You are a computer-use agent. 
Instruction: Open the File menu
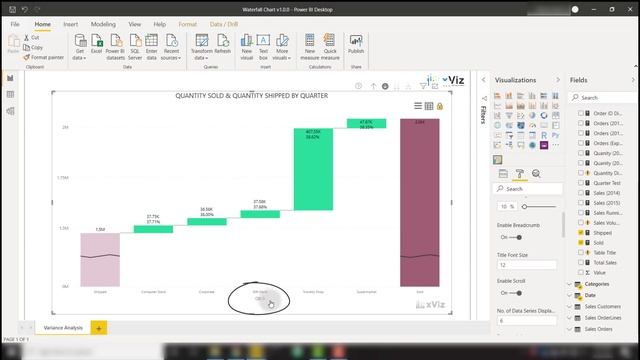[x=15, y=24]
